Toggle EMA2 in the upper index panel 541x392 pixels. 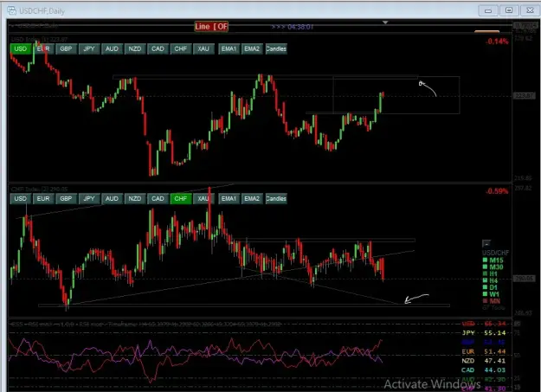pyautogui.click(x=252, y=49)
